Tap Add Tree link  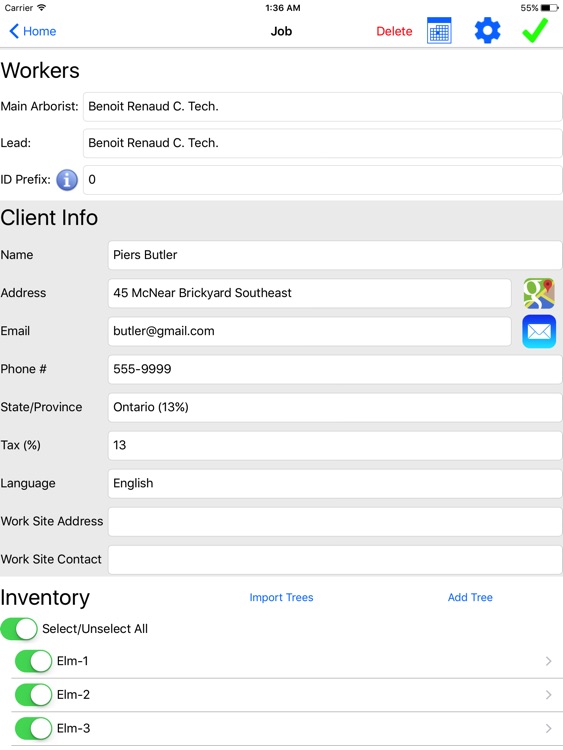click(470, 597)
